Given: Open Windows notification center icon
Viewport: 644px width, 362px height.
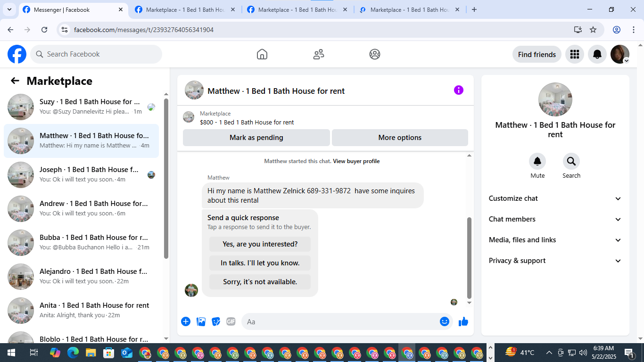Looking at the screenshot, I should pyautogui.click(x=630, y=353).
